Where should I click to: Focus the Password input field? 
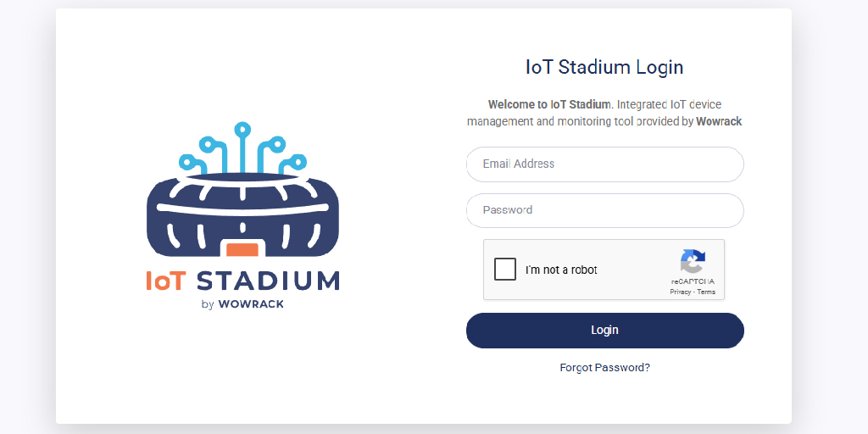(604, 210)
